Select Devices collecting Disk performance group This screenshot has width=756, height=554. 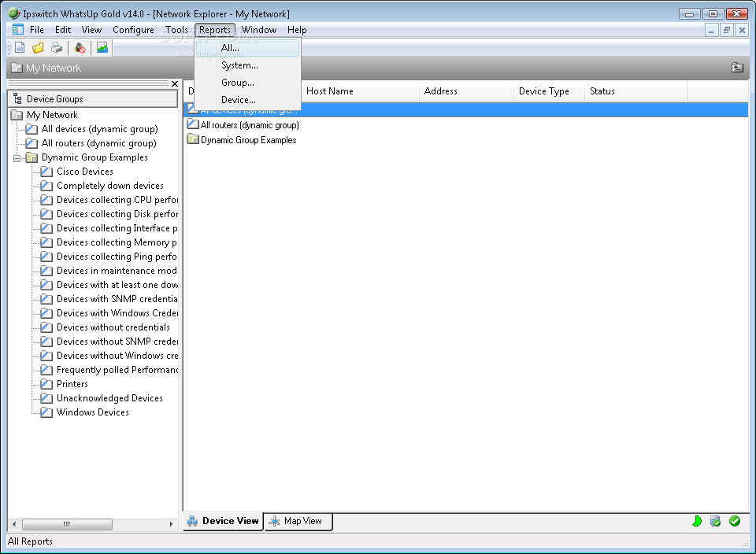117,214
